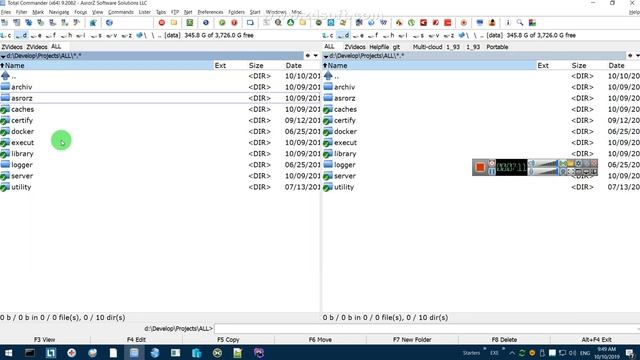Open the Commands menu
The height and width of the screenshot is (360, 640).
[x=121, y=12]
